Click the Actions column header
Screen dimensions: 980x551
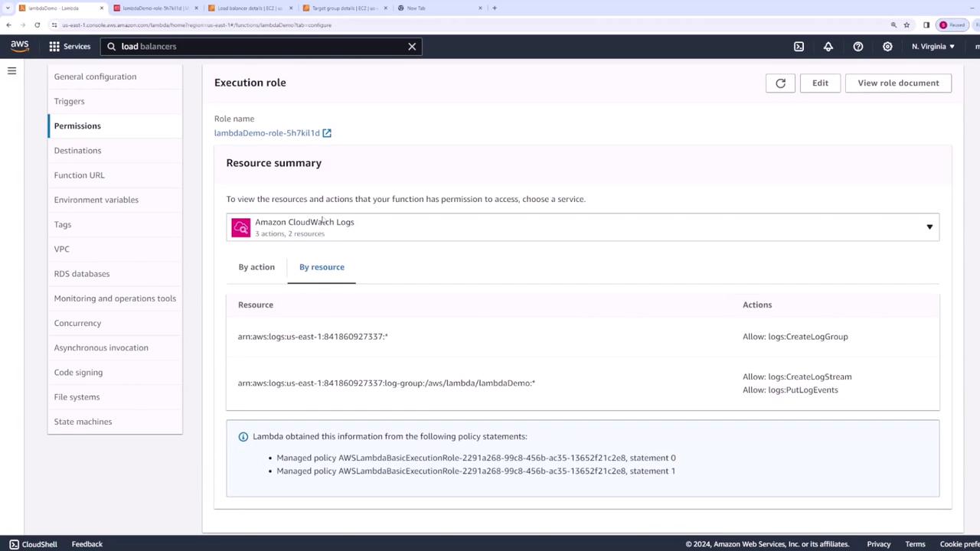757,305
